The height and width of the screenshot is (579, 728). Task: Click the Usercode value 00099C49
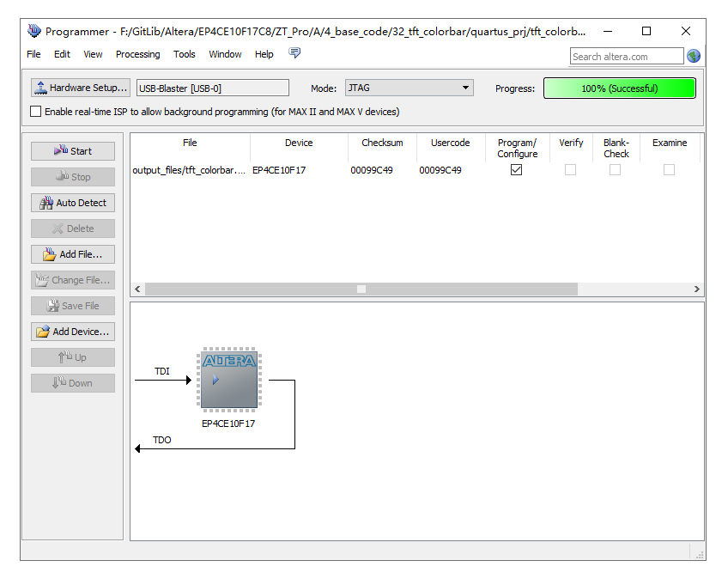[x=440, y=170]
